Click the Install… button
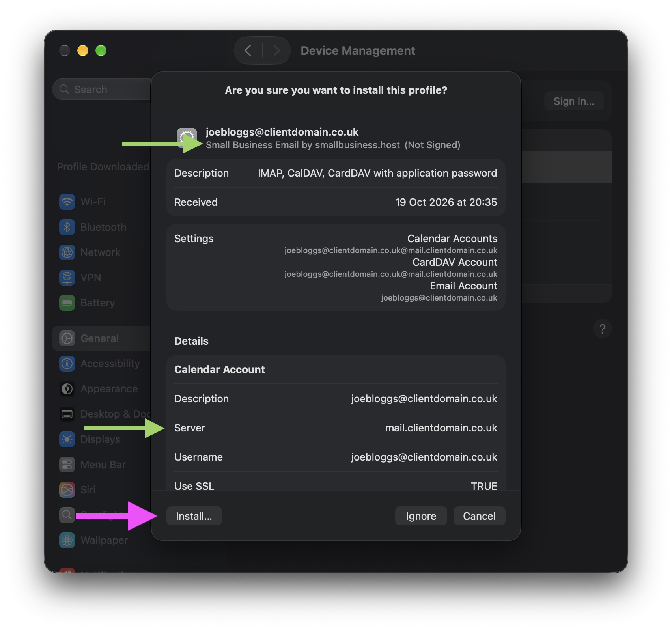Image resolution: width=672 pixels, height=631 pixels. point(194,516)
